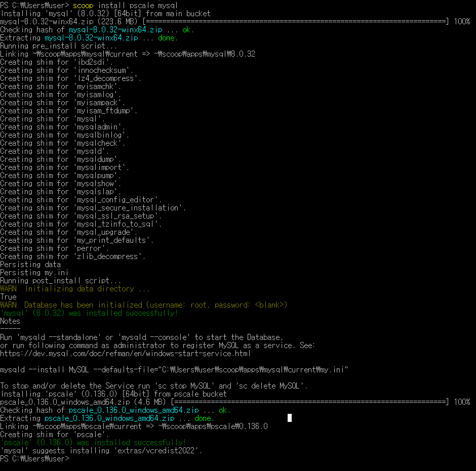The width and height of the screenshot is (476, 471).
Task: Click the 'Extracting pscale_0.136.0_windows_amd64.zip' line
Action: pos(107,418)
